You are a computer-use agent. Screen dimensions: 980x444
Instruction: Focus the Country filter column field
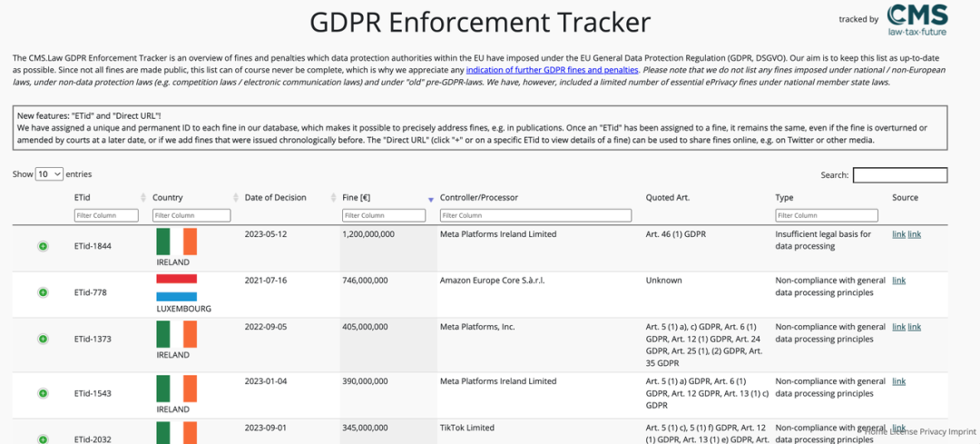point(191,215)
